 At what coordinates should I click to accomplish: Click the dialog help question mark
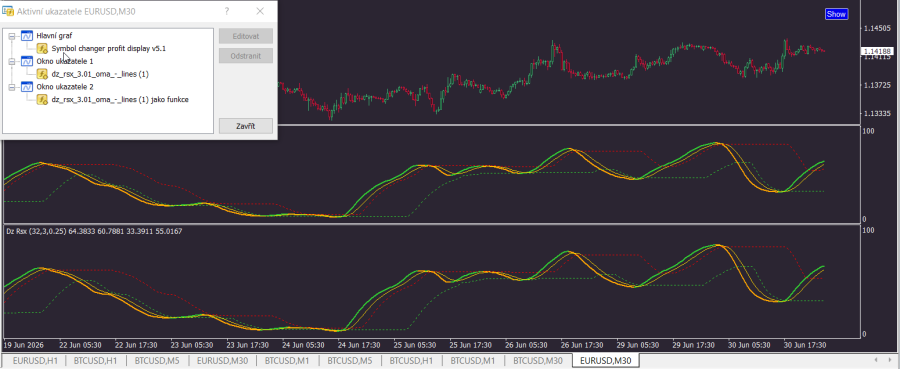pyautogui.click(x=227, y=11)
